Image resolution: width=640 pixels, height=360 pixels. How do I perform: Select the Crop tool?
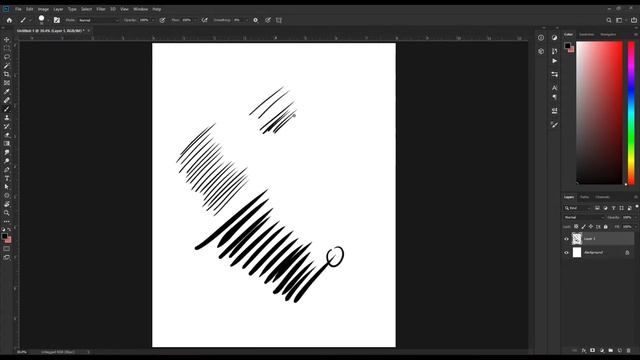[x=7, y=74]
